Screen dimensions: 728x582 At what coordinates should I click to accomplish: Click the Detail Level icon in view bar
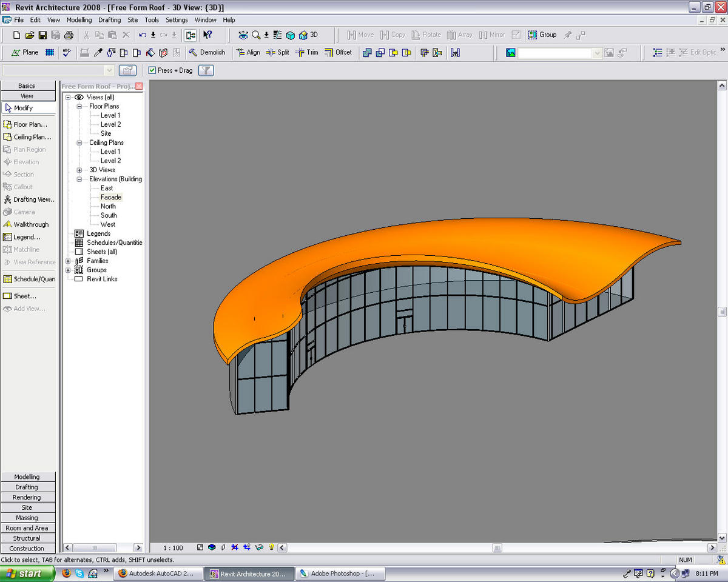point(200,547)
